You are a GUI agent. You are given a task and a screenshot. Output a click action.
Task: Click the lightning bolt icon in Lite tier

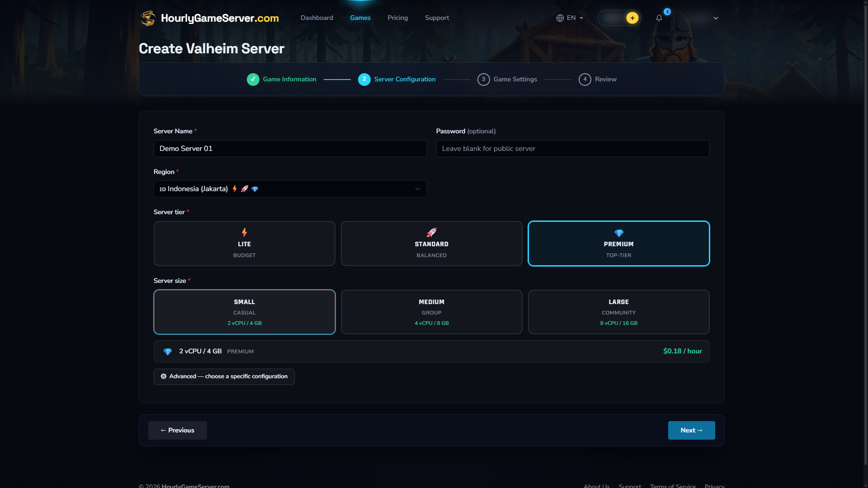[245, 233]
